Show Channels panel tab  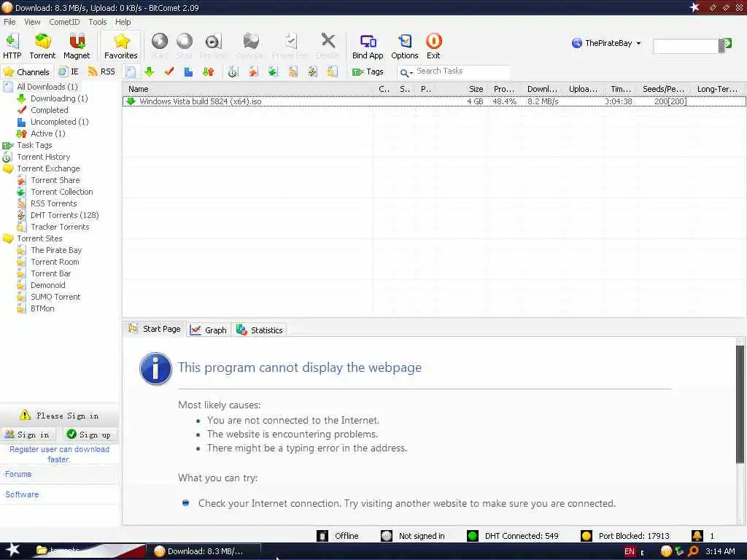(x=26, y=72)
